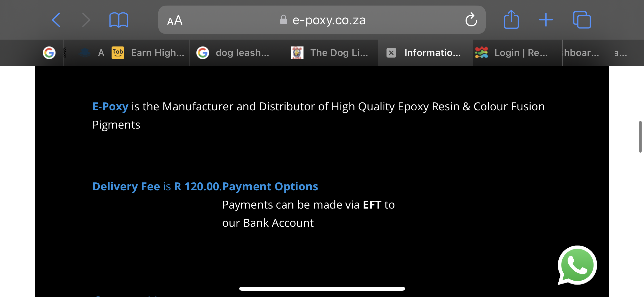Follow the E-Poxy blue link
This screenshot has width=644, height=297.
(110, 107)
